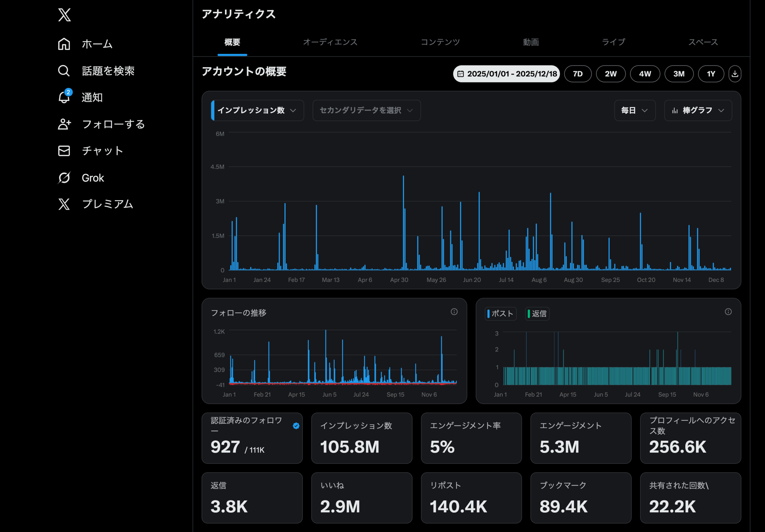Launch Grok from the sidebar
This screenshot has height=532, width=765.
[64, 177]
